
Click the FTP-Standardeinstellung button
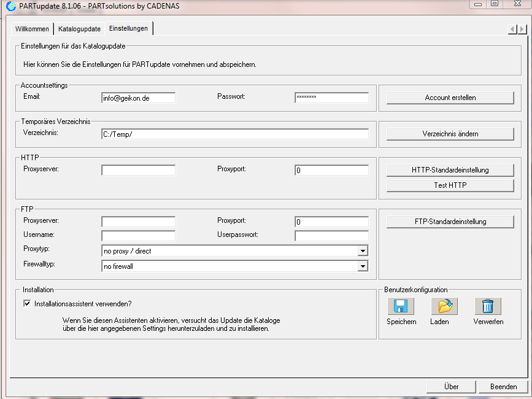point(450,222)
